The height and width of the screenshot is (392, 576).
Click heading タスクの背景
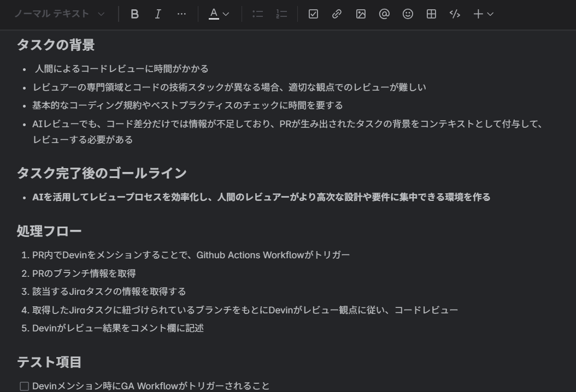click(56, 45)
